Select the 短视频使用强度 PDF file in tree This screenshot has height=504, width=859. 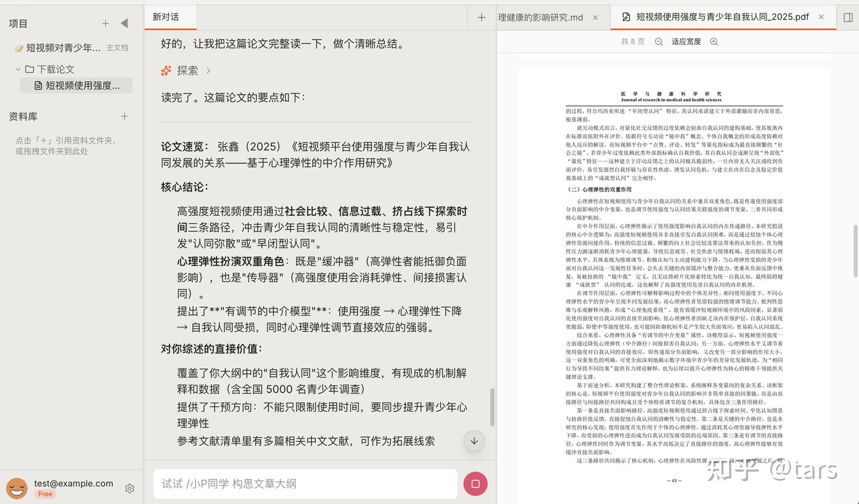[x=82, y=85]
